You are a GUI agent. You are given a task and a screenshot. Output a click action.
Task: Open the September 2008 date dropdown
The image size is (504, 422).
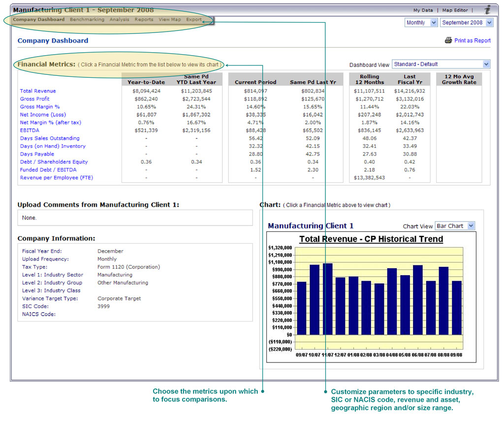click(x=466, y=23)
